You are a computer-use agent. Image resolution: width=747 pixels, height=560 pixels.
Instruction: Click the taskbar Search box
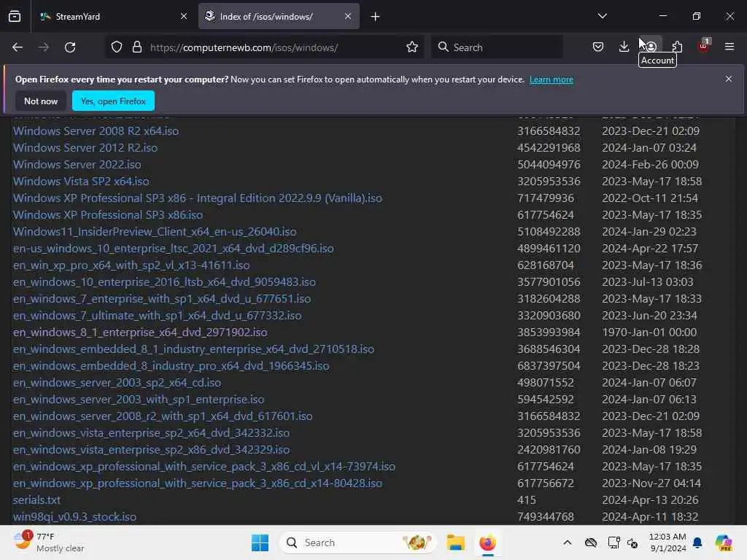pos(358,542)
